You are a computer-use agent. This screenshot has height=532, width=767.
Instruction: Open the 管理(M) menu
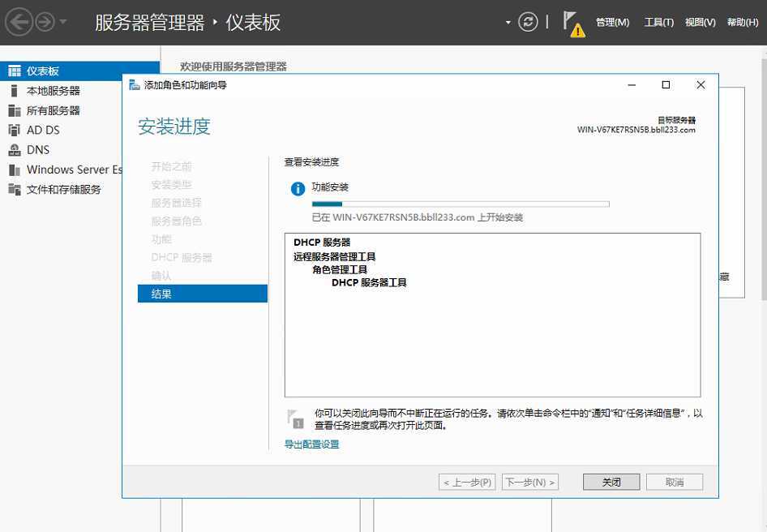coord(612,22)
